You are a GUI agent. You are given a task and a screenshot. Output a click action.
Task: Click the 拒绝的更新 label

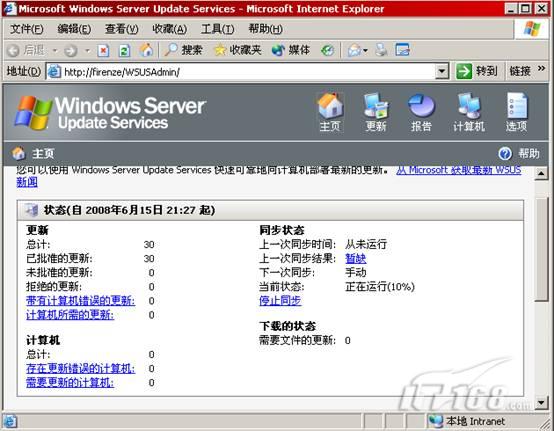54,287
